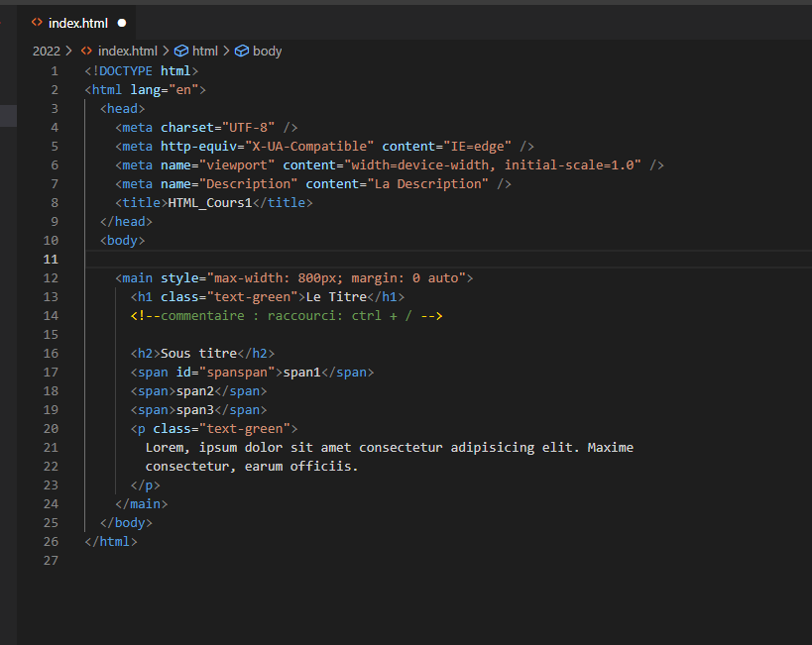
Task: Expand the body breadcrumb symbol list
Action: (x=267, y=51)
